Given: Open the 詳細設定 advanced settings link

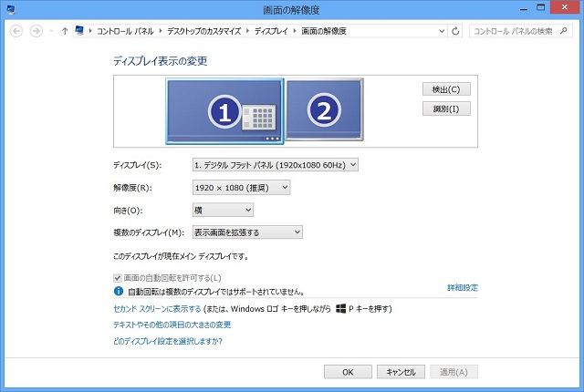Looking at the screenshot, I should [x=463, y=287].
